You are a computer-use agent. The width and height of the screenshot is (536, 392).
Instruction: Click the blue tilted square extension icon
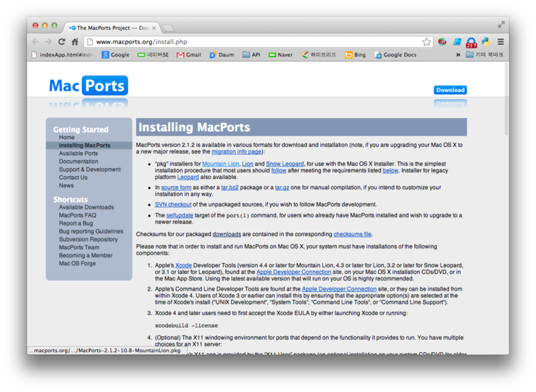457,42
